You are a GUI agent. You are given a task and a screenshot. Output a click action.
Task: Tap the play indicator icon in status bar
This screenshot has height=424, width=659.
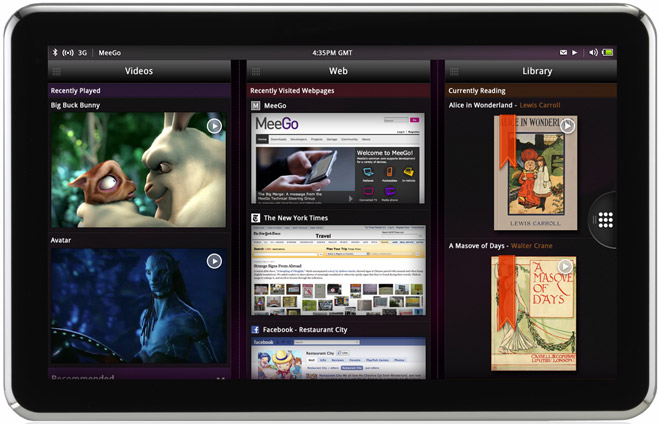click(575, 53)
